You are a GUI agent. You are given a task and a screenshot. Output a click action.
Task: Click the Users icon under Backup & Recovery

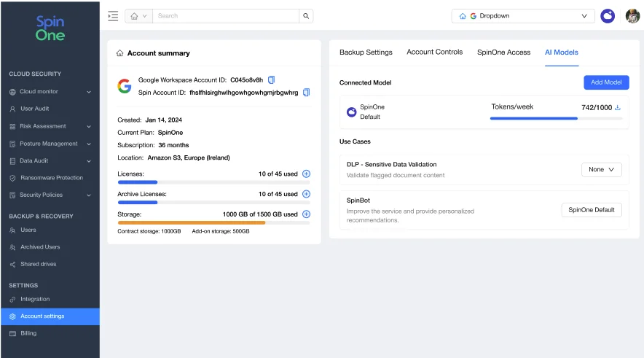tap(12, 230)
